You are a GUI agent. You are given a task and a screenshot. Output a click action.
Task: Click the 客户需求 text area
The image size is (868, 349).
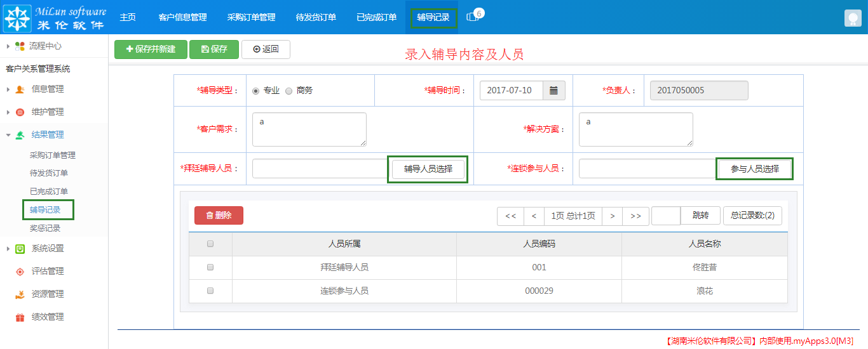tap(309, 129)
